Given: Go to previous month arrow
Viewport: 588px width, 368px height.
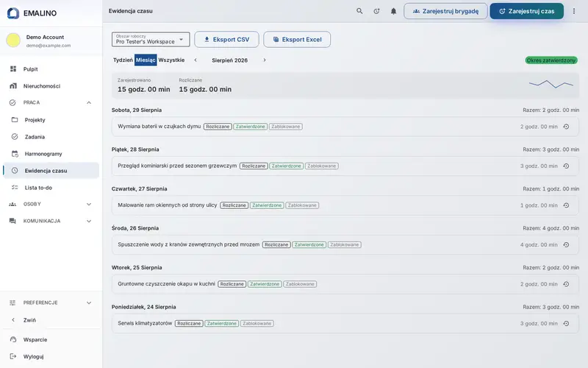Looking at the screenshot, I should [196, 60].
